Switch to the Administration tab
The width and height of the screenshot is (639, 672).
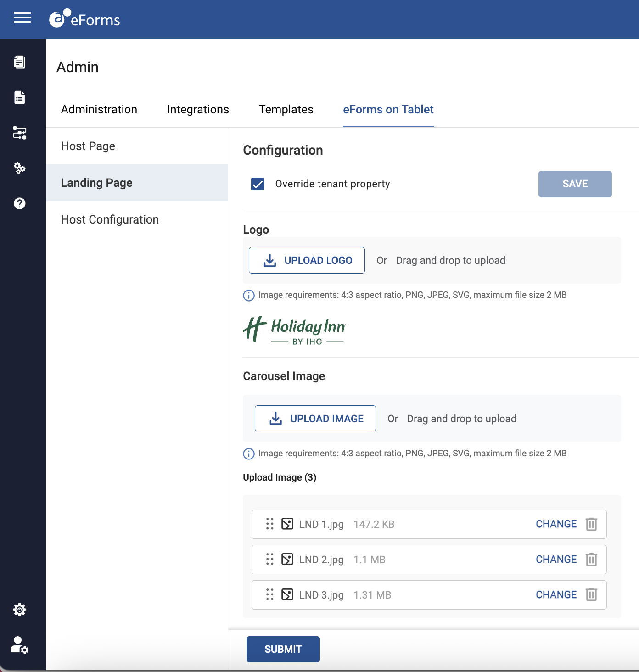point(99,109)
